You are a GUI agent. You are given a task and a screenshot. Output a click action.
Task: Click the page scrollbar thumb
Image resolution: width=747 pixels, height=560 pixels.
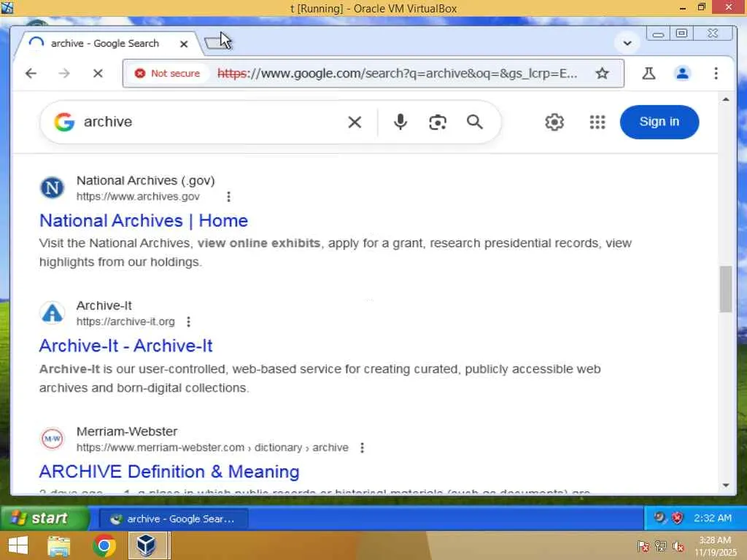[x=726, y=289]
